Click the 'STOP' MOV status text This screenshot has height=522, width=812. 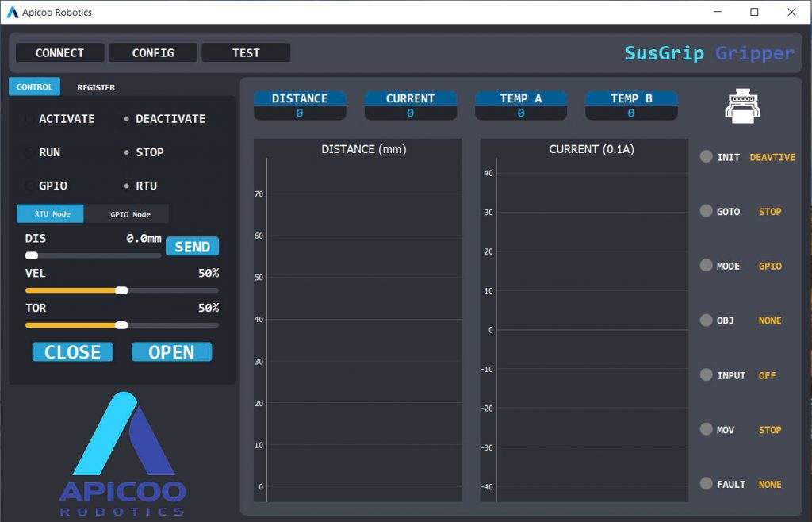(770, 430)
